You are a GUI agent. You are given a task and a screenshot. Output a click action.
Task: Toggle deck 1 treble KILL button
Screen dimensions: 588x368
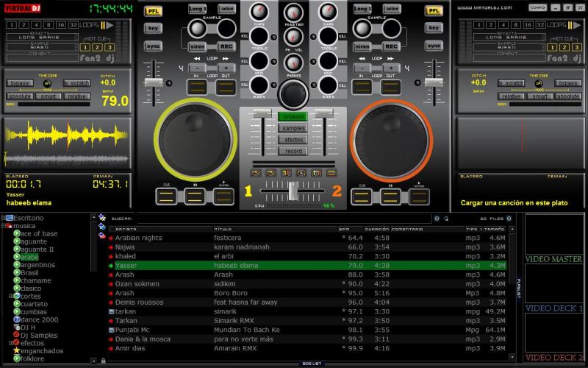coord(245,36)
